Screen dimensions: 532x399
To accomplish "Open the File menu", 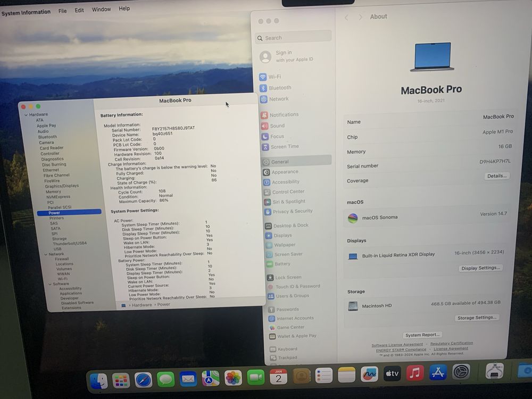I will tap(62, 11).
